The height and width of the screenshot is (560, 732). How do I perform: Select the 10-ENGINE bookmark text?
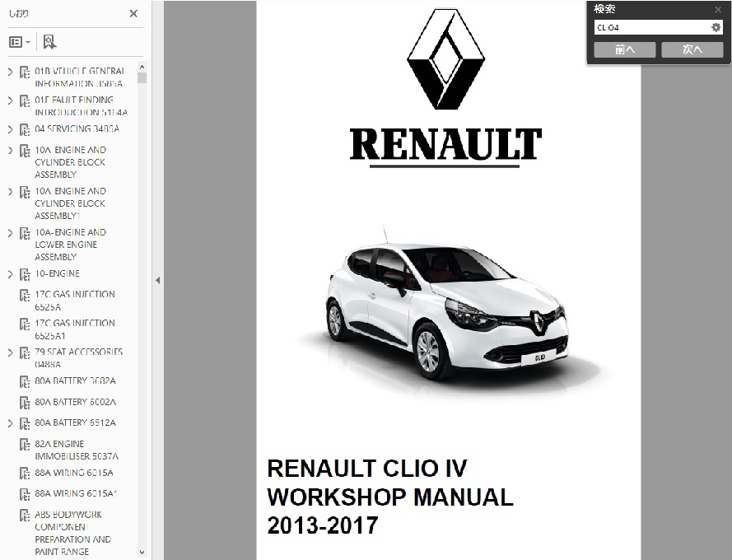pyautogui.click(x=57, y=273)
